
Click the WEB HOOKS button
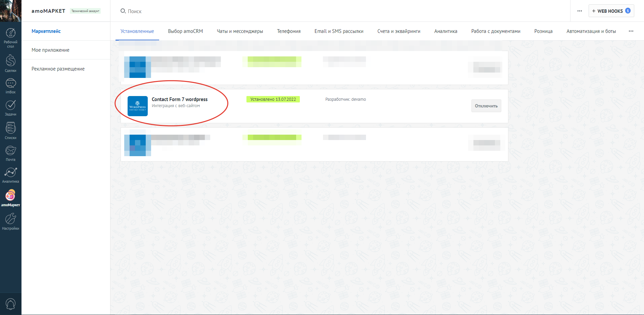point(611,11)
